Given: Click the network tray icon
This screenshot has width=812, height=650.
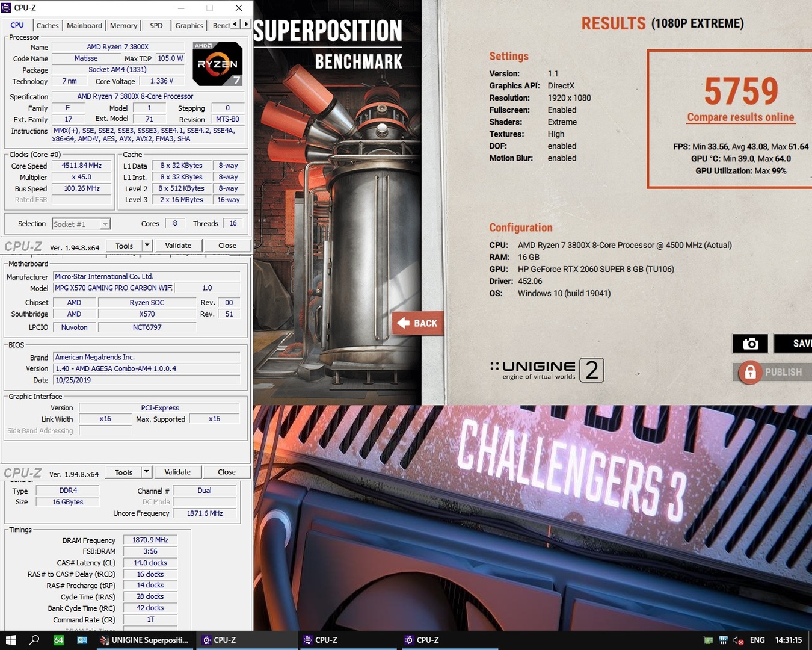Looking at the screenshot, I should coord(723,640).
